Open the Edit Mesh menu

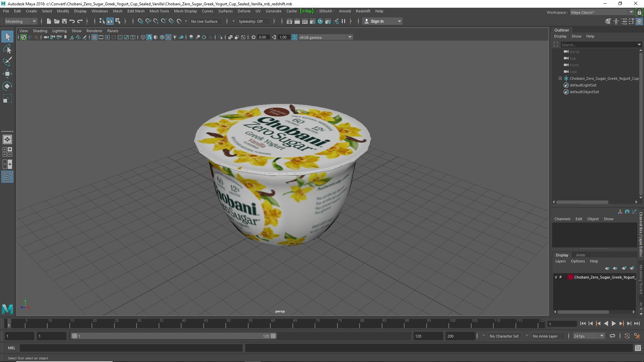click(x=136, y=11)
